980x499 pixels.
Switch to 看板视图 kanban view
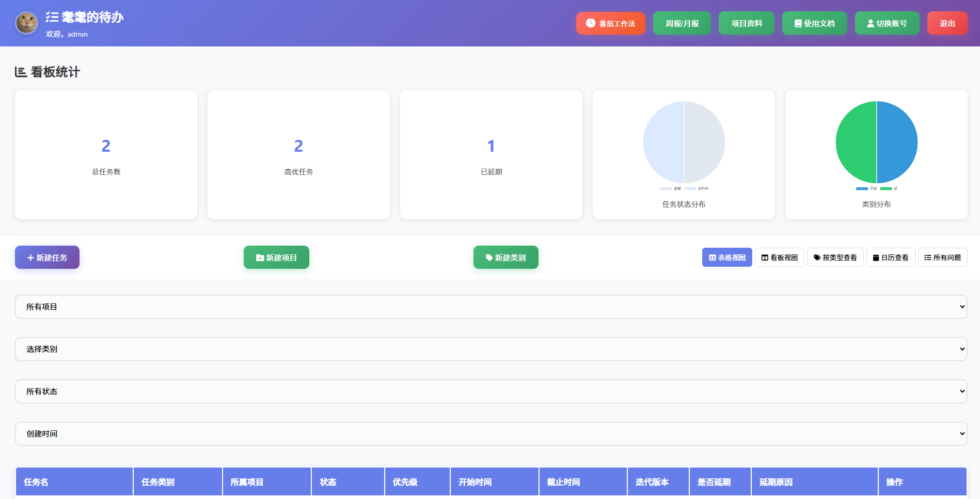(x=779, y=257)
